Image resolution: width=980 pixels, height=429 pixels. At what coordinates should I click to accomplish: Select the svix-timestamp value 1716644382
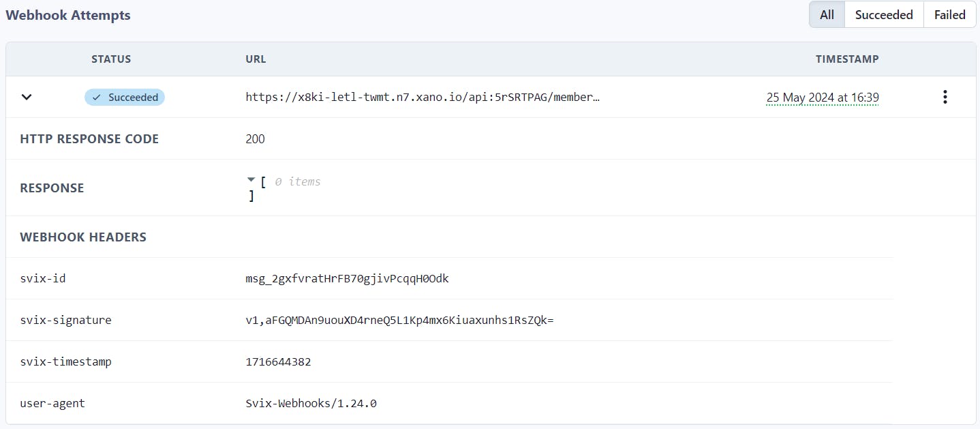tap(278, 361)
